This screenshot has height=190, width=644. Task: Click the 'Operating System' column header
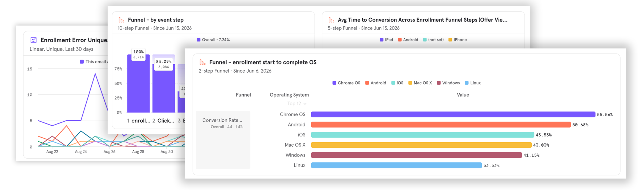click(289, 95)
